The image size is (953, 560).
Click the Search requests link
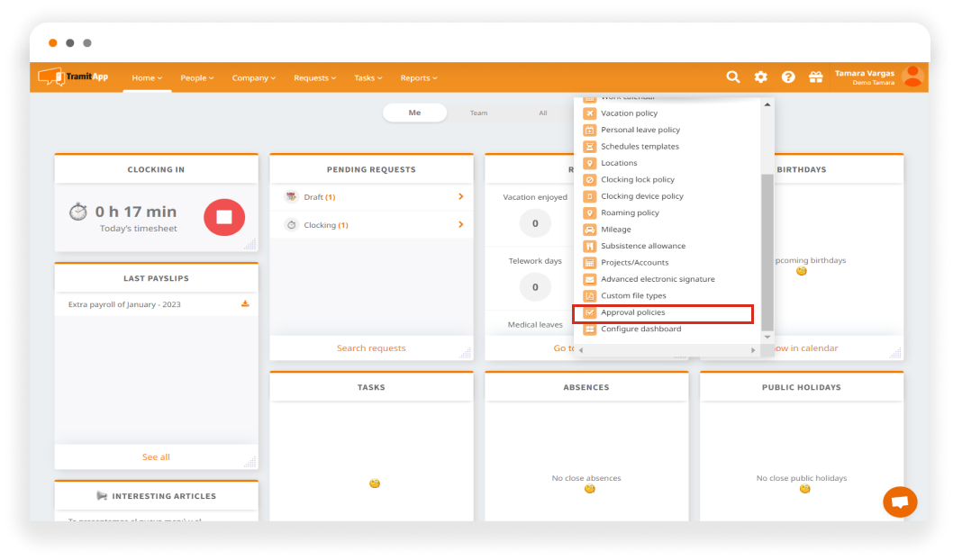tap(371, 348)
